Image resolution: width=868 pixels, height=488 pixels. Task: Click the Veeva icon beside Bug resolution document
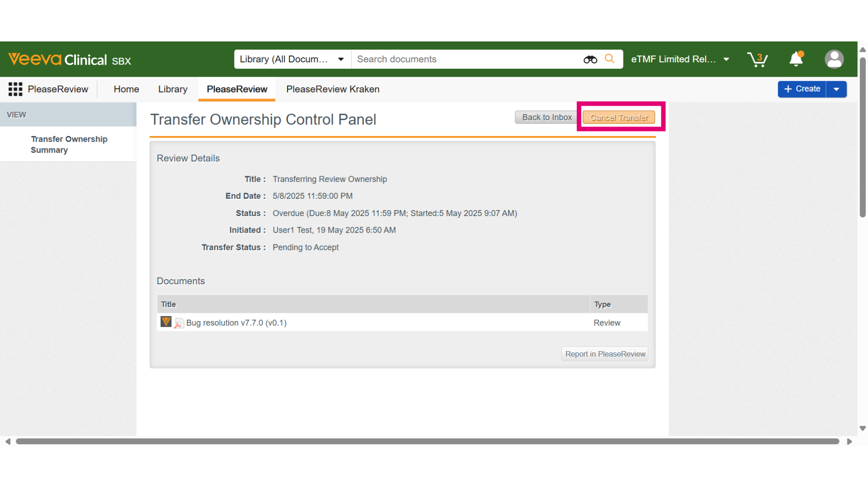click(166, 322)
